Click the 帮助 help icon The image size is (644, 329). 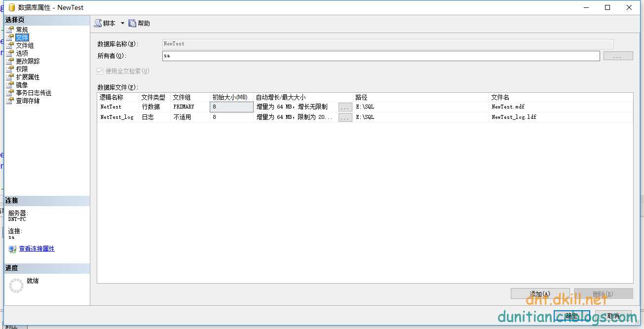(x=132, y=23)
